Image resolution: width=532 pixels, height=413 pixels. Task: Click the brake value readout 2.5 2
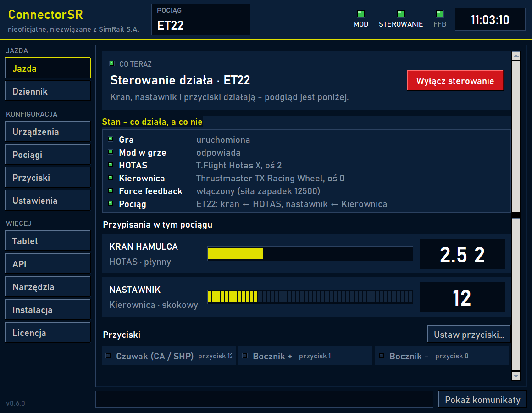click(462, 254)
